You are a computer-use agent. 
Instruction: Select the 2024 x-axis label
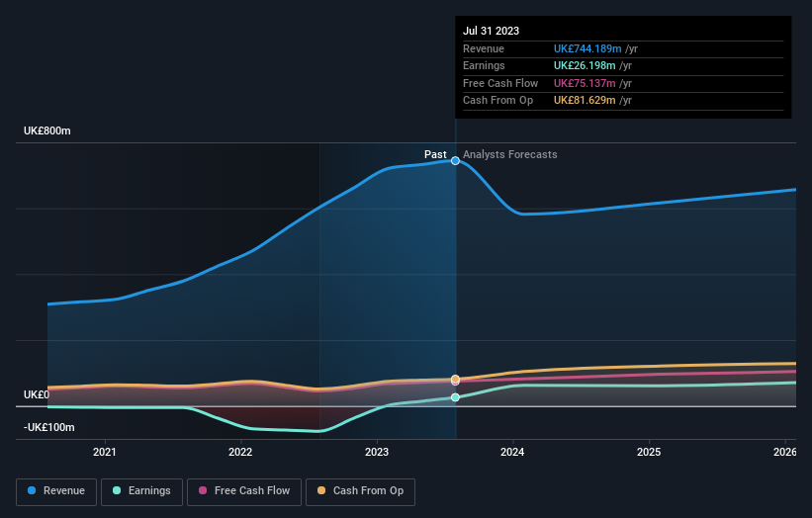point(512,452)
